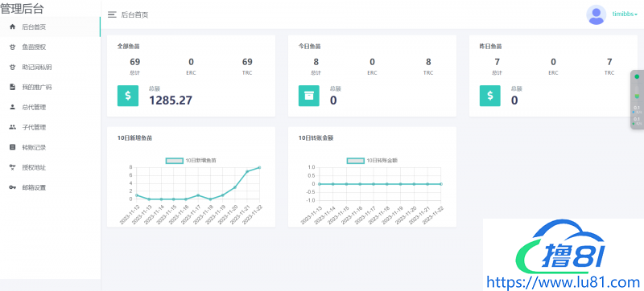
Task: Click the 7 总计 value in 昨日鱼苗
Action: pyautogui.click(x=497, y=62)
